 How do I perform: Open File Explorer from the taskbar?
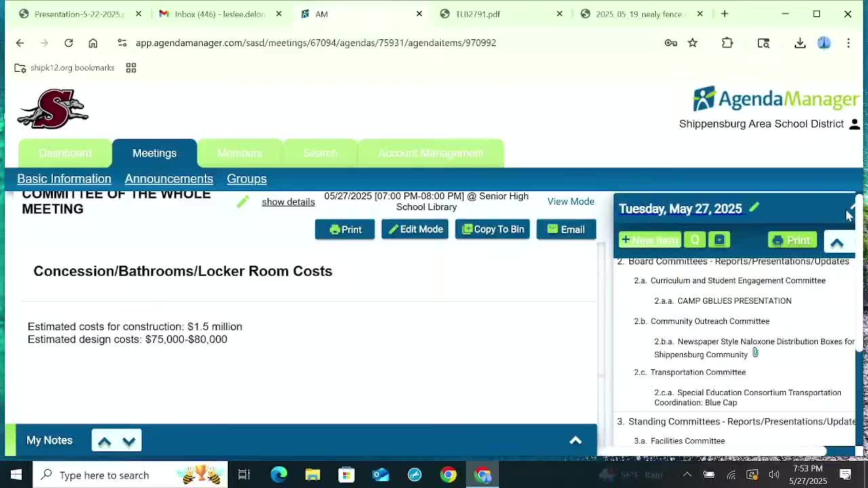click(x=313, y=475)
